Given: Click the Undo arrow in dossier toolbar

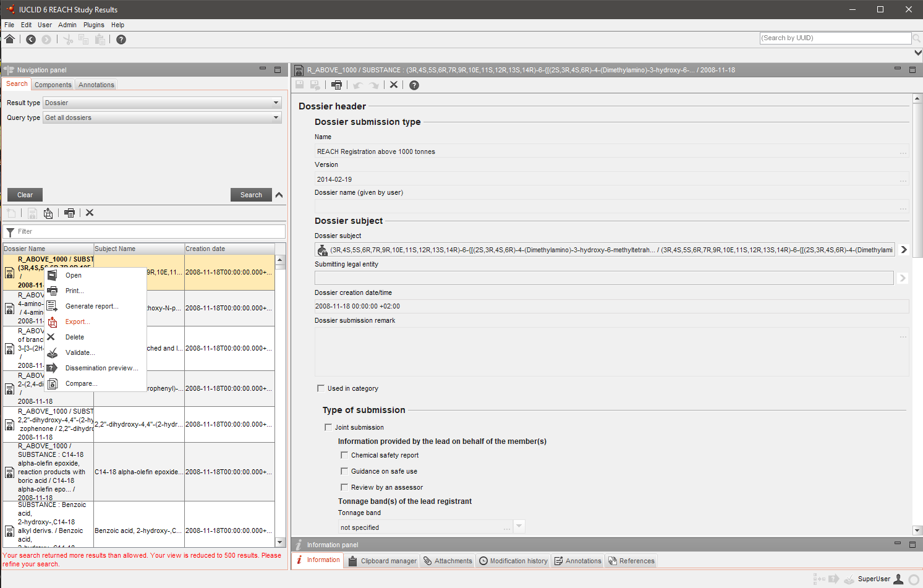Looking at the screenshot, I should click(357, 85).
